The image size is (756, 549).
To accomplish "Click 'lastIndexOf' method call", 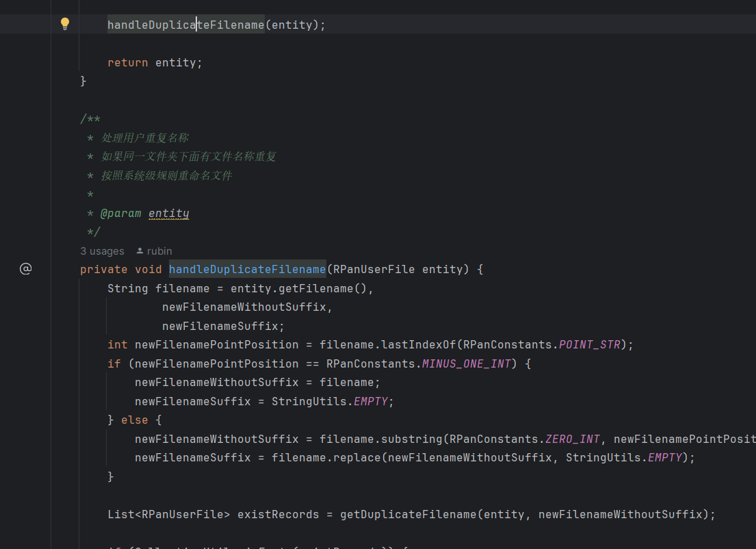I will pyautogui.click(x=419, y=344).
